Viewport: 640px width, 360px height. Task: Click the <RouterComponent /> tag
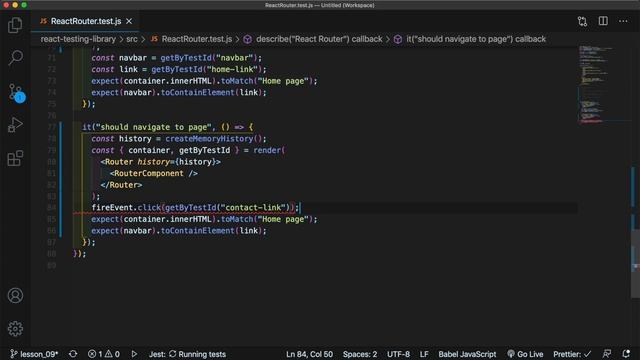point(154,173)
